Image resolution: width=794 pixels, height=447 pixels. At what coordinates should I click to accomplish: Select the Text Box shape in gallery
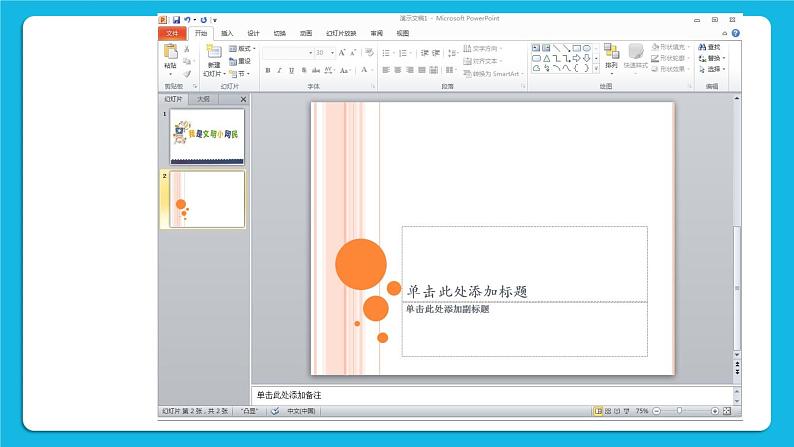pos(536,48)
